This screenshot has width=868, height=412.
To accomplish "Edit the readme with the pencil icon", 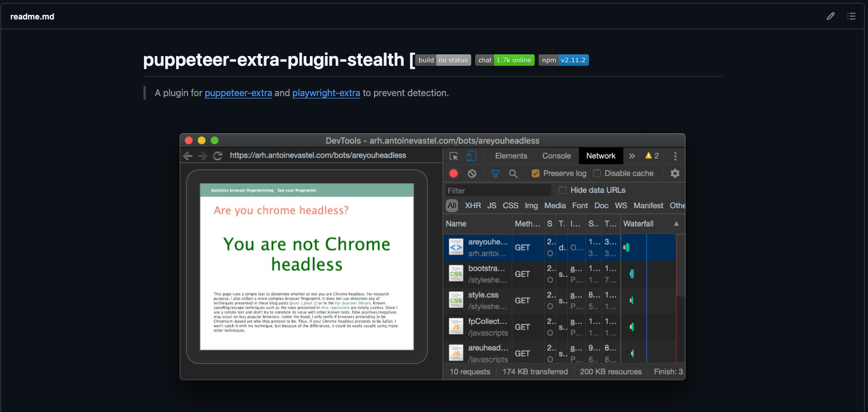I will pos(831,16).
